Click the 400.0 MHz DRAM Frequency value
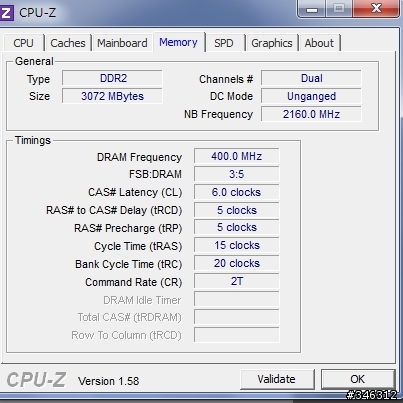This screenshot has height=403, width=403. pyautogui.click(x=237, y=156)
